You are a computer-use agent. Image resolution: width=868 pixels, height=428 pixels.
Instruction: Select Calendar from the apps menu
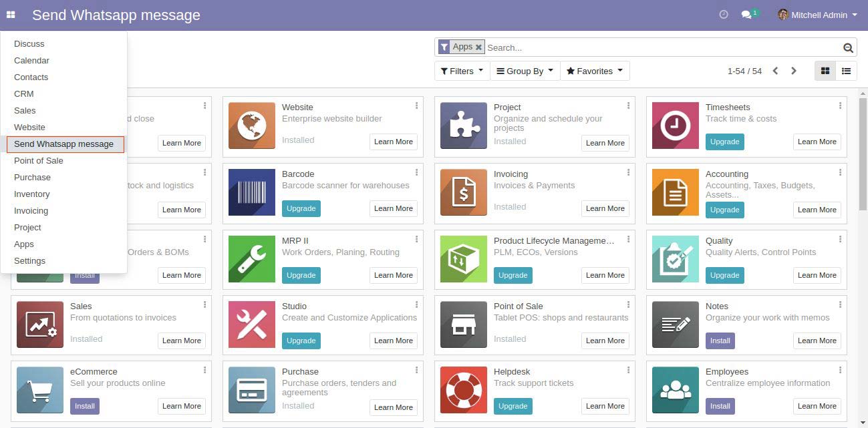63,60
